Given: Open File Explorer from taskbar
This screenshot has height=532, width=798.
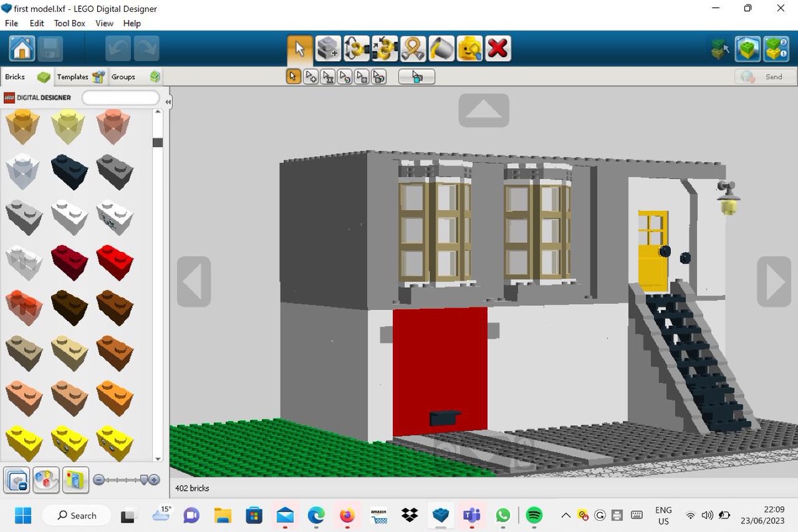Looking at the screenshot, I should point(222,515).
